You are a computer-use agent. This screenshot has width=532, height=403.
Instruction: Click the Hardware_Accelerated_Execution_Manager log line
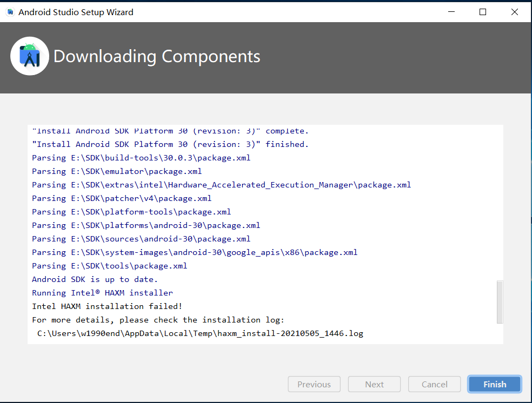tap(221, 185)
